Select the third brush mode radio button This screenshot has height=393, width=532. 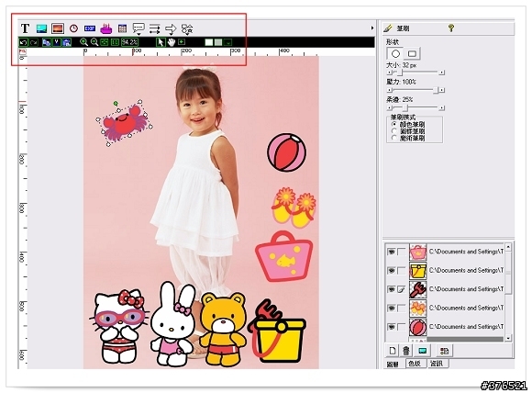pyautogui.click(x=394, y=138)
